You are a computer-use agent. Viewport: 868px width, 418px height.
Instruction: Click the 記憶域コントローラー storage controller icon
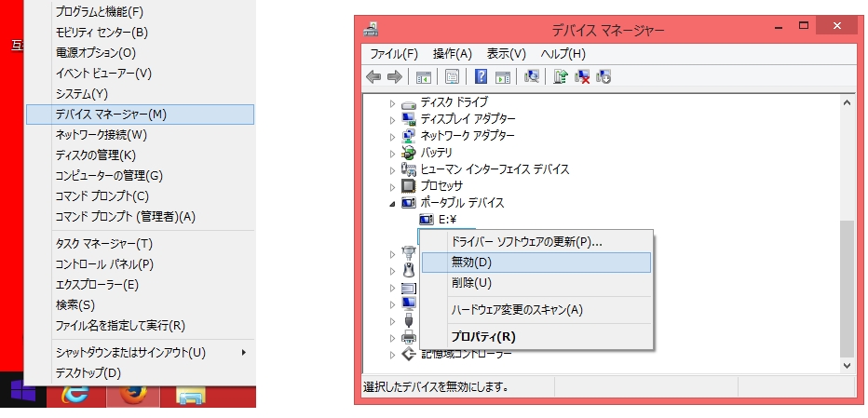pyautogui.click(x=409, y=354)
